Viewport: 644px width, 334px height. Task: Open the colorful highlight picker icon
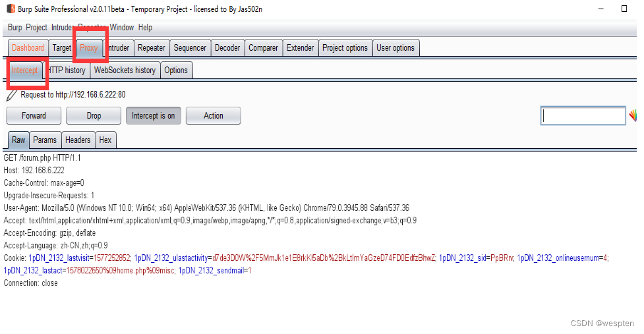pyautogui.click(x=633, y=116)
